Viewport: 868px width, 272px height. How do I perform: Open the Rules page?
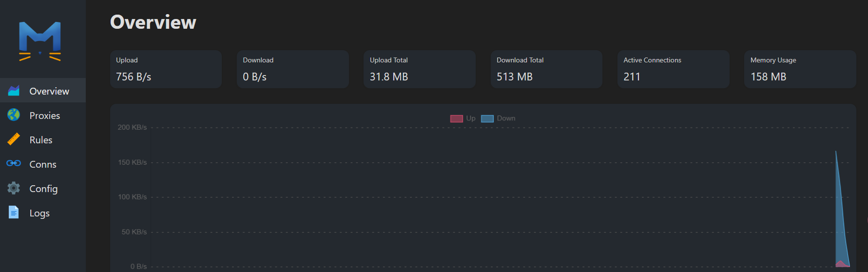point(41,140)
